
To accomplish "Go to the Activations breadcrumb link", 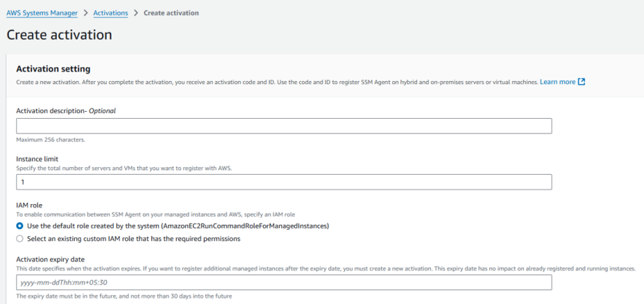I will (x=110, y=13).
